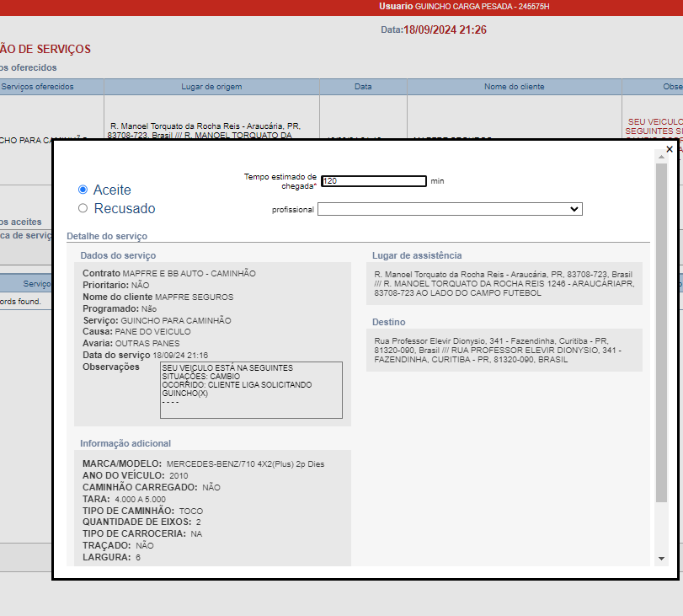Open the profissional dropdown
This screenshot has width=683, height=616.
click(450, 209)
